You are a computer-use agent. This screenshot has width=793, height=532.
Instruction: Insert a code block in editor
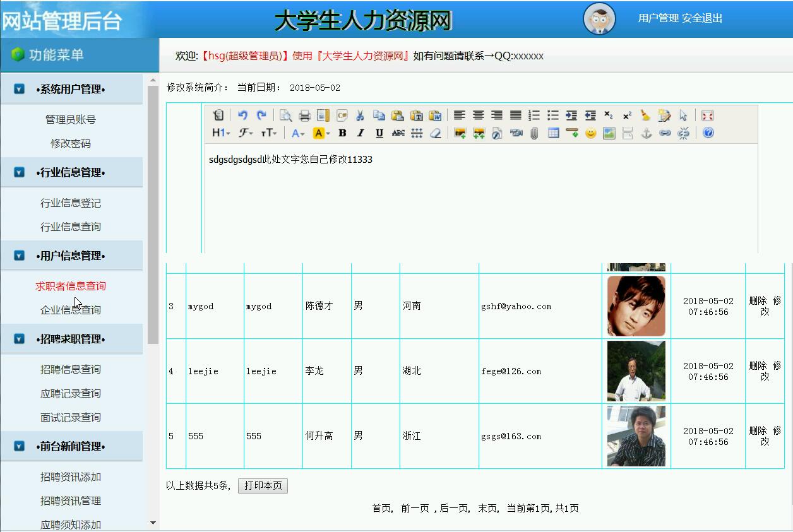click(342, 115)
